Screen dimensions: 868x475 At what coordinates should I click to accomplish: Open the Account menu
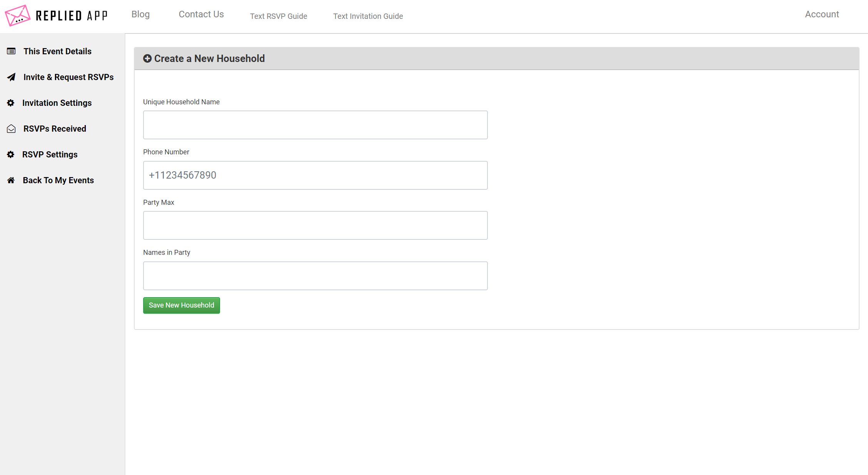(x=821, y=14)
